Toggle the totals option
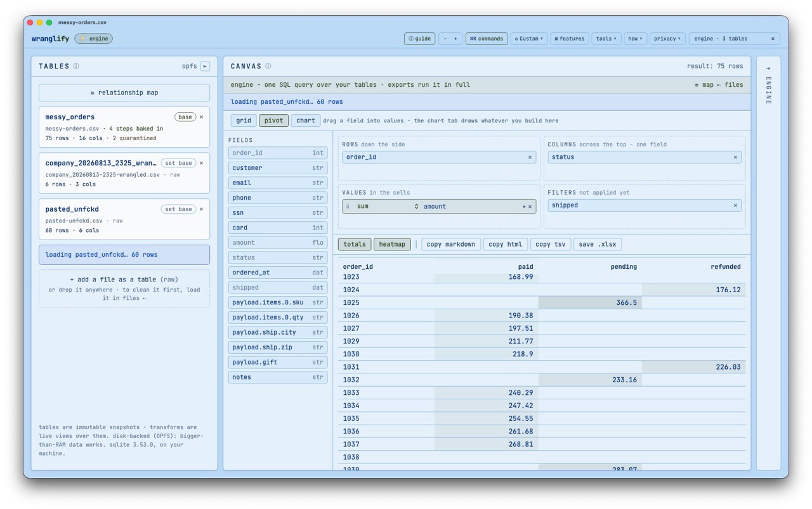This screenshot has width=812, height=509. (355, 244)
